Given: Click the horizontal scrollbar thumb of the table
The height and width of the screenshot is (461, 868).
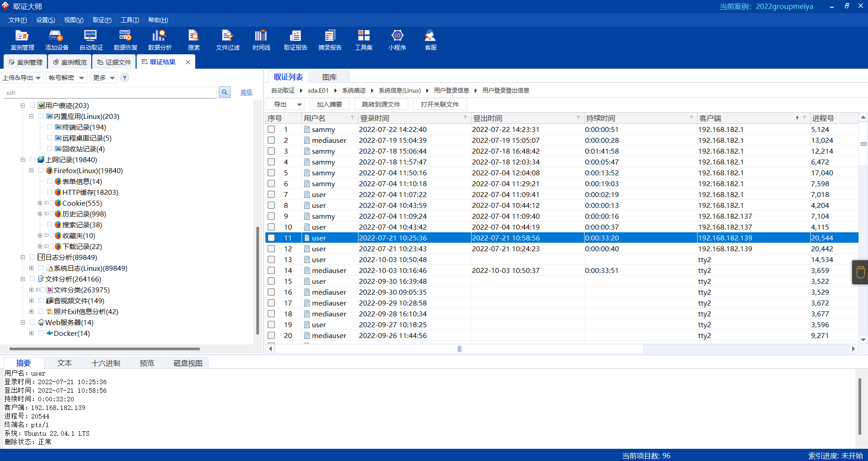Looking at the screenshot, I should pyautogui.click(x=459, y=349).
